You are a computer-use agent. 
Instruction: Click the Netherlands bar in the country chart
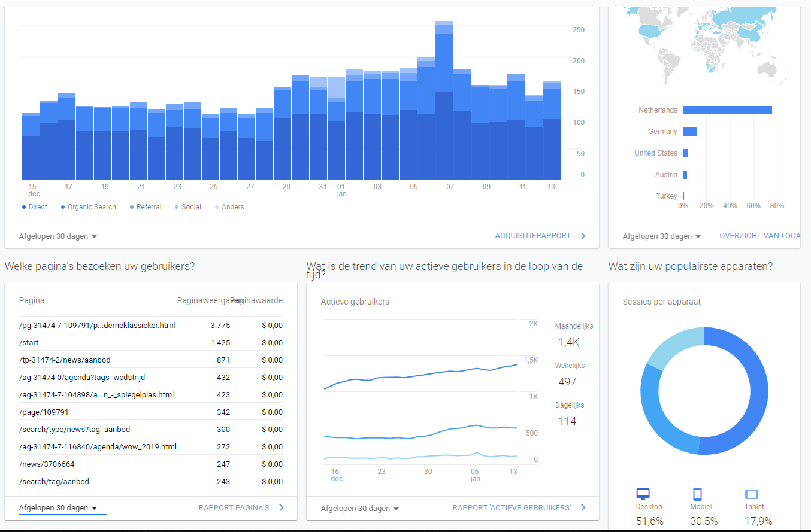coord(727,110)
